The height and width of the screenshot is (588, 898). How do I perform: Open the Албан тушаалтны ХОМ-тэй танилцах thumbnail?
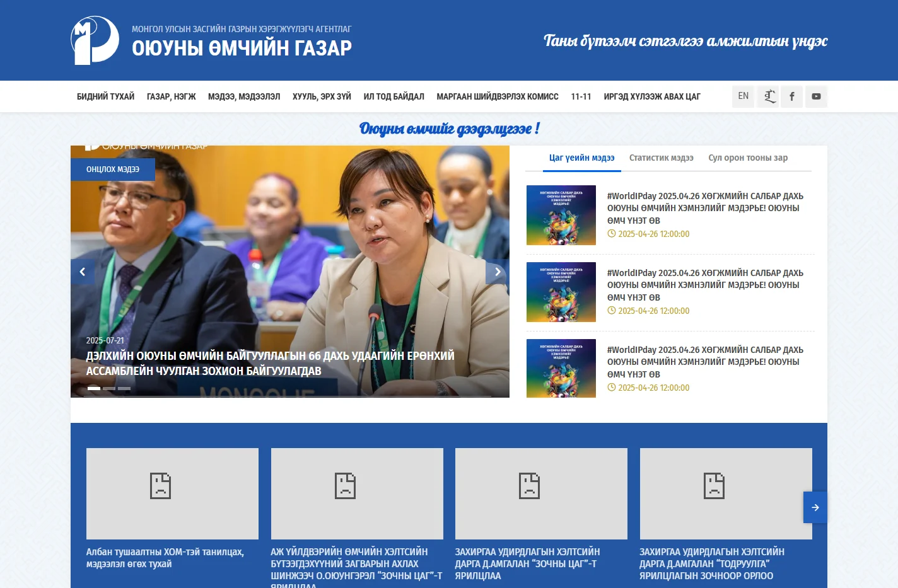click(172, 493)
